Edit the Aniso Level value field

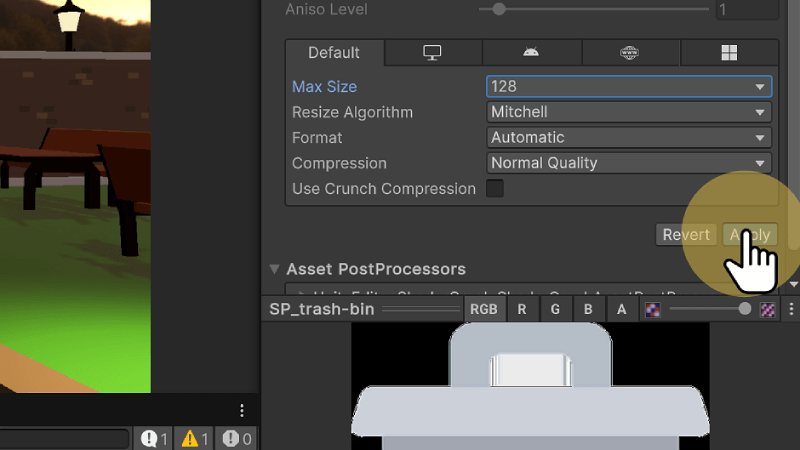(x=747, y=9)
